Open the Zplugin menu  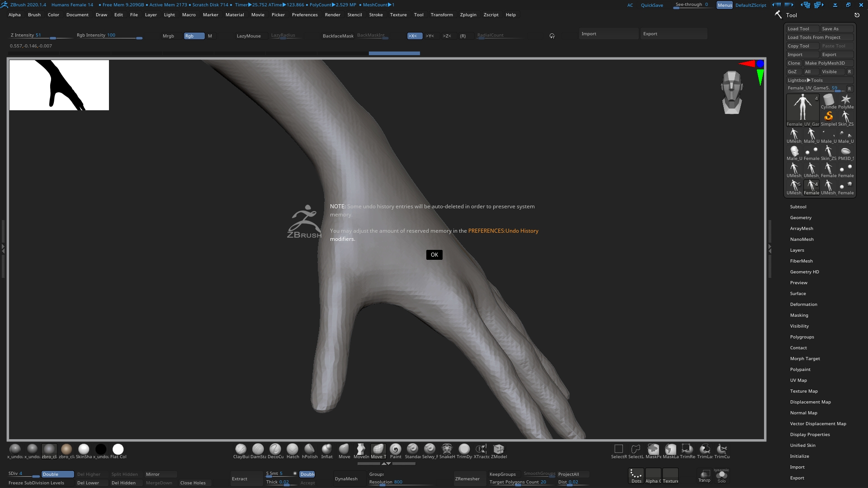pyautogui.click(x=468, y=15)
